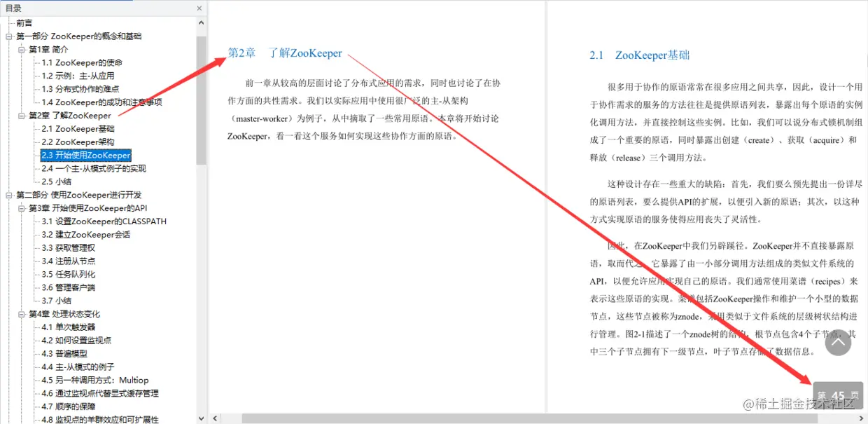Open section 4.7 顺序的保障
This screenshot has height=424, width=868.
[x=68, y=406]
